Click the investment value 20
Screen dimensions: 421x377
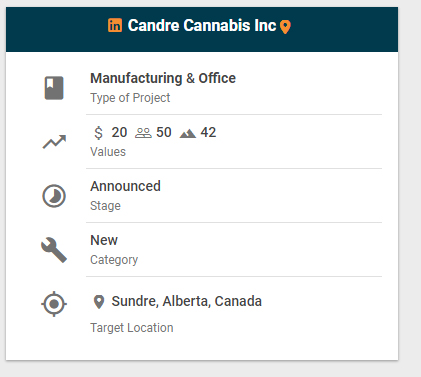119,133
